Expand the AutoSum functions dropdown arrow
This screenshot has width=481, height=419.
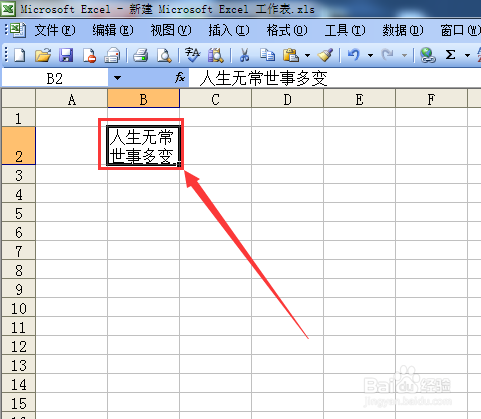click(467, 55)
